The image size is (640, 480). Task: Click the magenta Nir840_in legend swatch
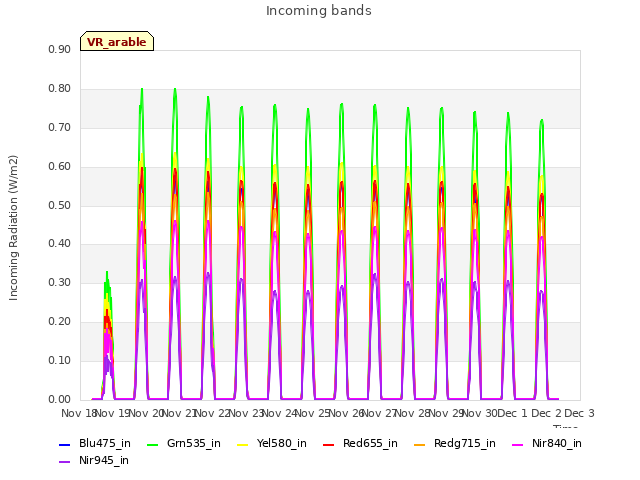click(518, 444)
